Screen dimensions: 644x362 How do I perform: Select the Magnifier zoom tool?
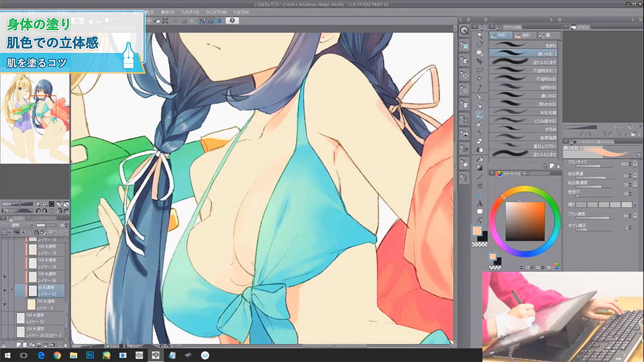(x=479, y=35)
